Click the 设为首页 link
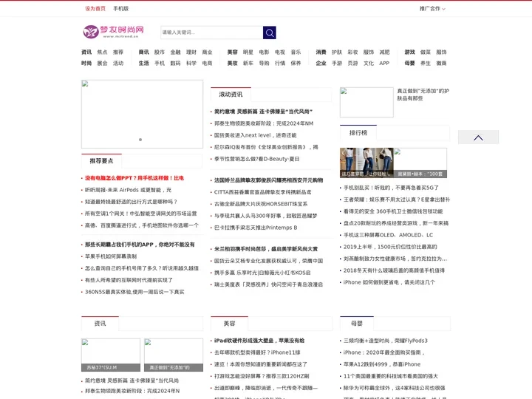This screenshot has width=532, height=399. [x=95, y=8]
